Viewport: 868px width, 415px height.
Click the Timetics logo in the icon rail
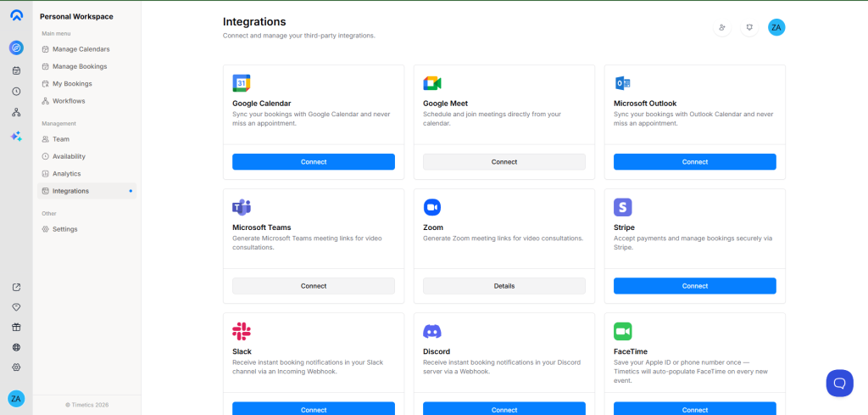point(16,15)
